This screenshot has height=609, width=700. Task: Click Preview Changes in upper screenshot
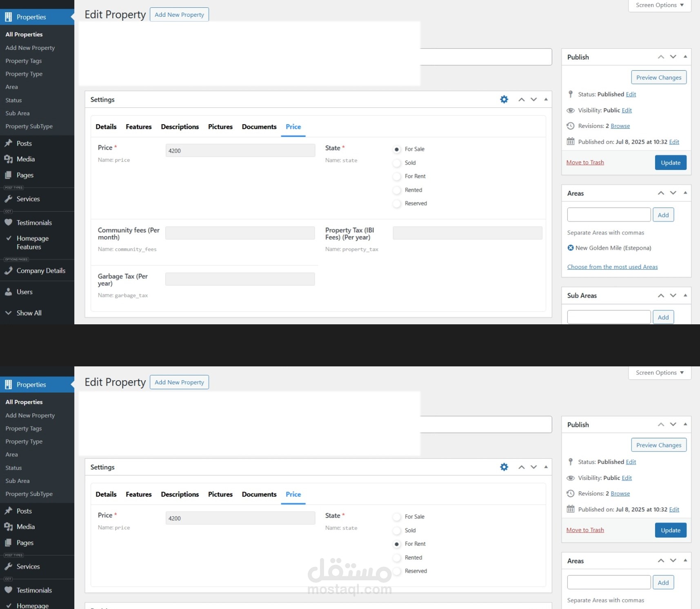click(x=659, y=78)
